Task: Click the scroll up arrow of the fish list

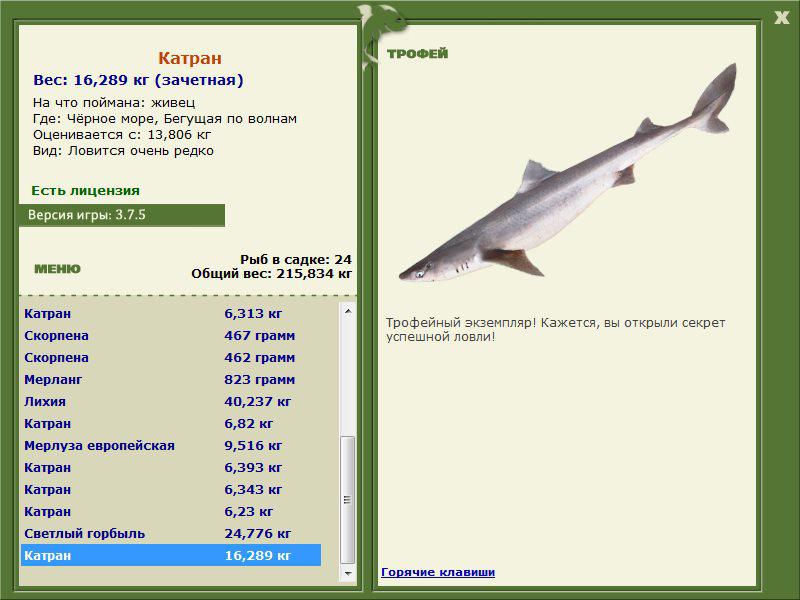Action: [347, 311]
